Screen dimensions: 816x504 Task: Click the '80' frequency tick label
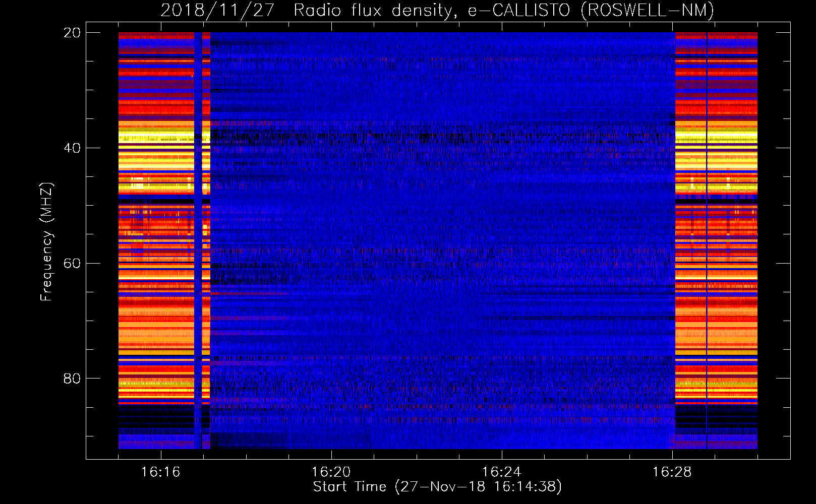[72, 379]
